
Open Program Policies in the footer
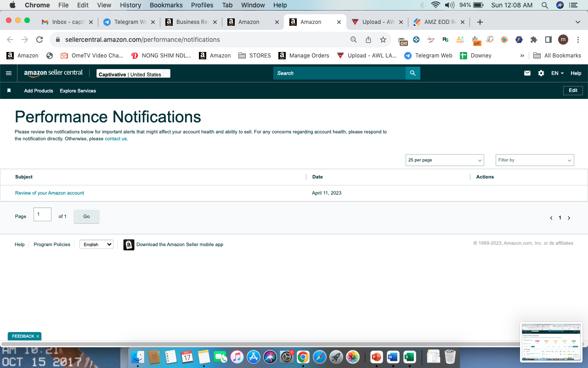click(52, 245)
